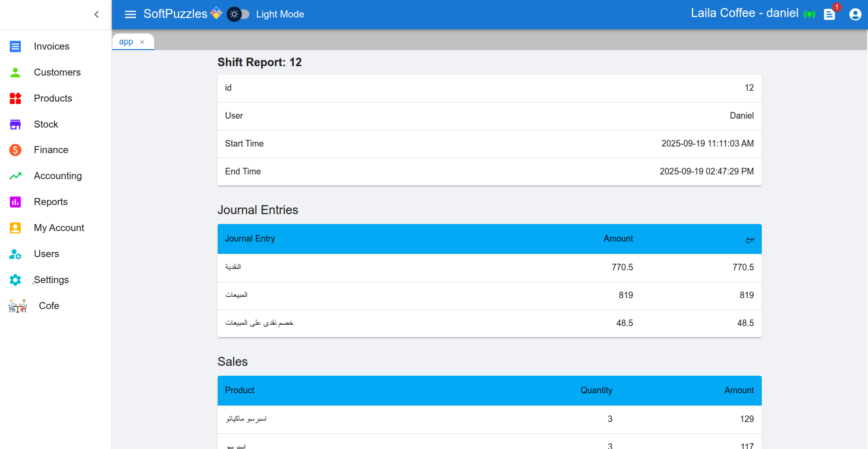Click the Finance dollar icon
The image size is (868, 449).
[x=15, y=150]
